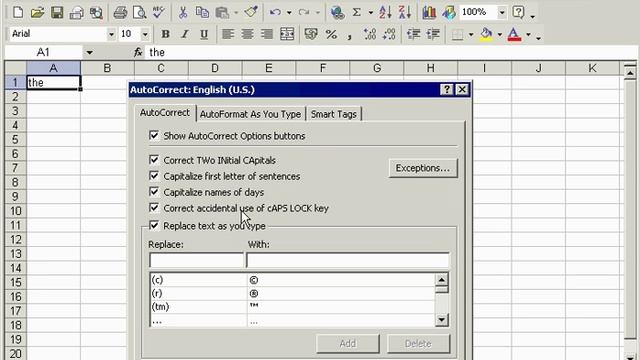Click the Replace text field
Viewport: 640px width, 360px height.
point(196,260)
